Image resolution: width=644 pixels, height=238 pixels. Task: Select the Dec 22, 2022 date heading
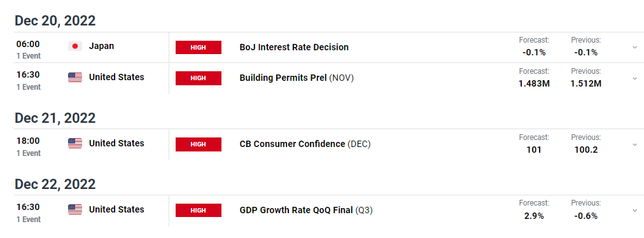[55, 184]
